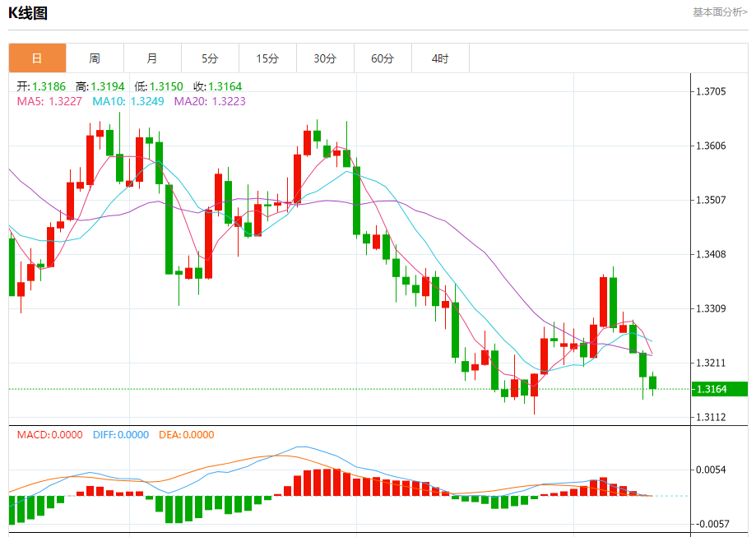Click the green 1.3164 current price tag

pyautogui.click(x=719, y=389)
